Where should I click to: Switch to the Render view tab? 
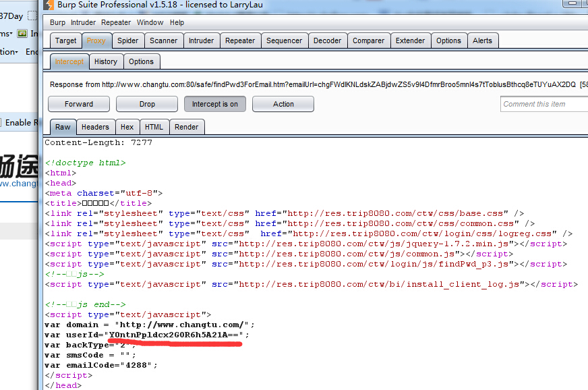[x=186, y=127]
